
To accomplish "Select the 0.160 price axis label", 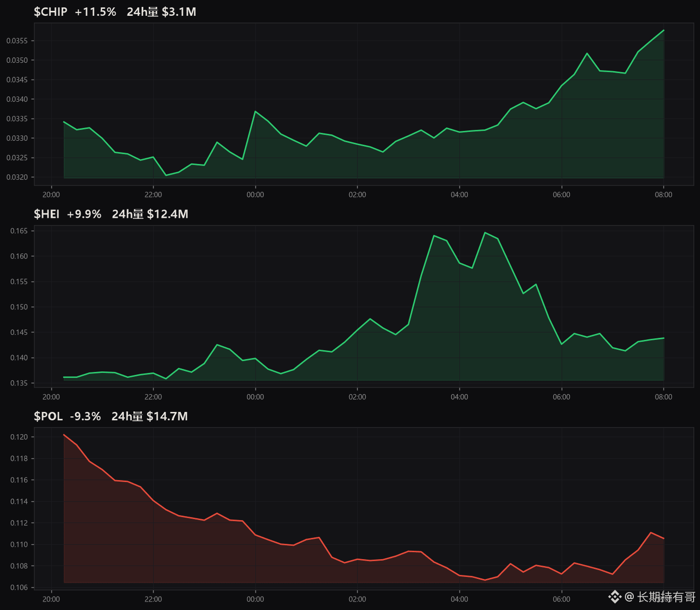I will pyautogui.click(x=19, y=256).
